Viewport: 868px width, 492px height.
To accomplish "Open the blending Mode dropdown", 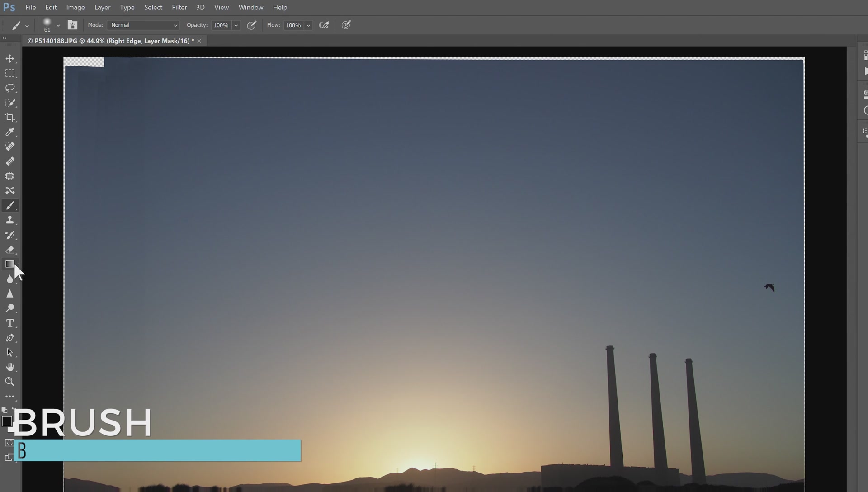I will pyautogui.click(x=144, y=25).
